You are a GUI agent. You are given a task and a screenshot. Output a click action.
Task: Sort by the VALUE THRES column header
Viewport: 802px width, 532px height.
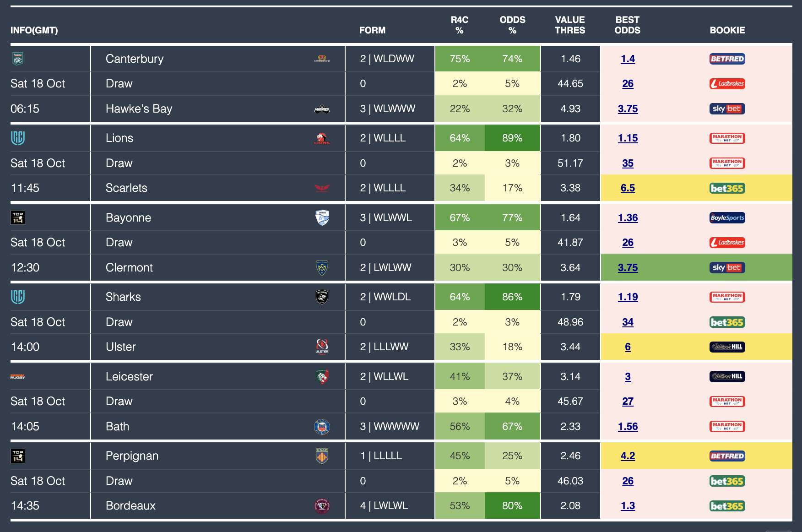tap(570, 25)
